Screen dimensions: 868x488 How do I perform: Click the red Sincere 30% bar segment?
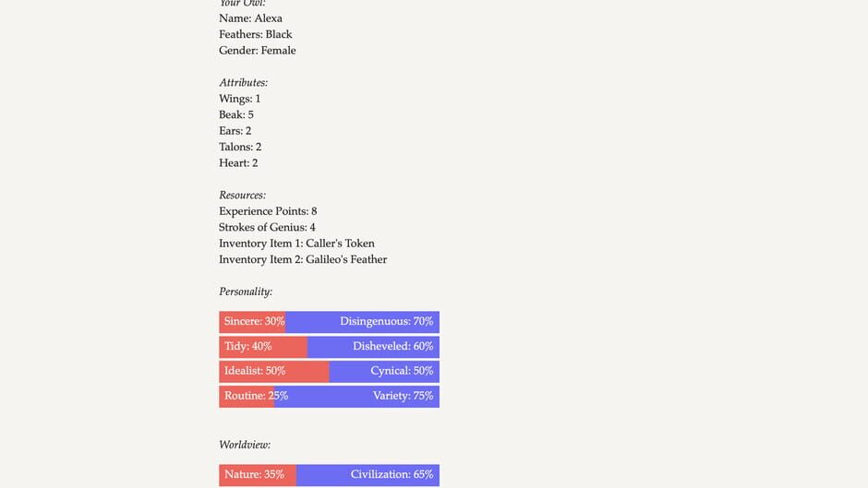251,322
